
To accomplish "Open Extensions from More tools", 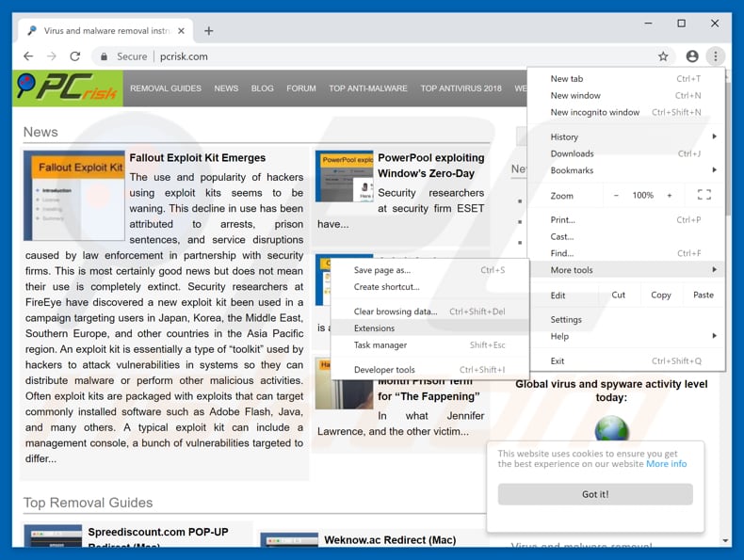I will coord(429,328).
